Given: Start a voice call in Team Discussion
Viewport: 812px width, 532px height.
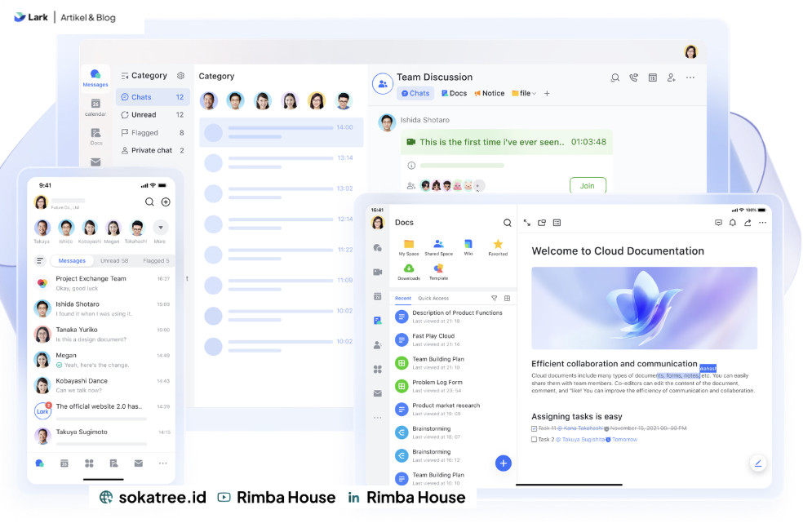Looking at the screenshot, I should point(633,78).
